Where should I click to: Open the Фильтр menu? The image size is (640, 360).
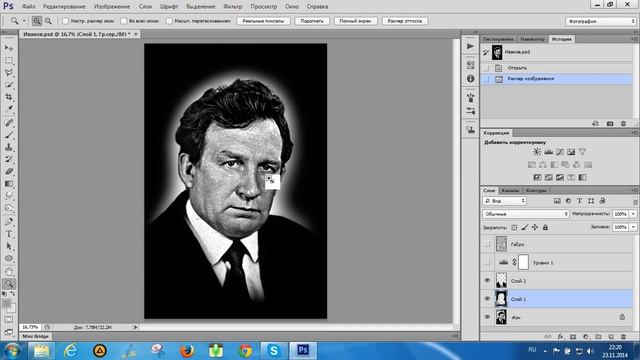pyautogui.click(x=233, y=7)
